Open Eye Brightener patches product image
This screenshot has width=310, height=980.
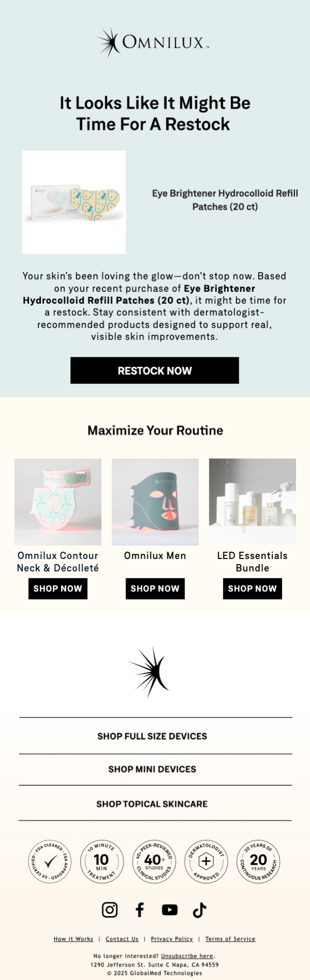74,202
